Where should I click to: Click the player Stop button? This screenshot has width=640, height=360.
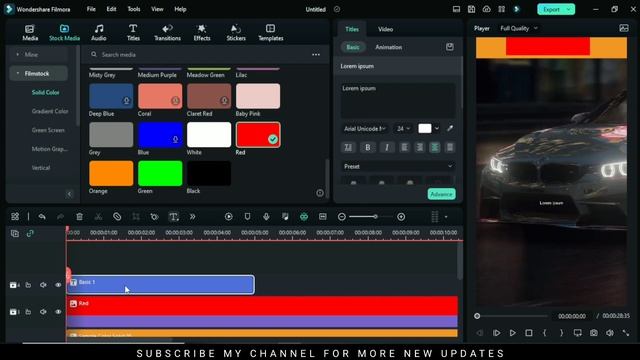tap(529, 333)
